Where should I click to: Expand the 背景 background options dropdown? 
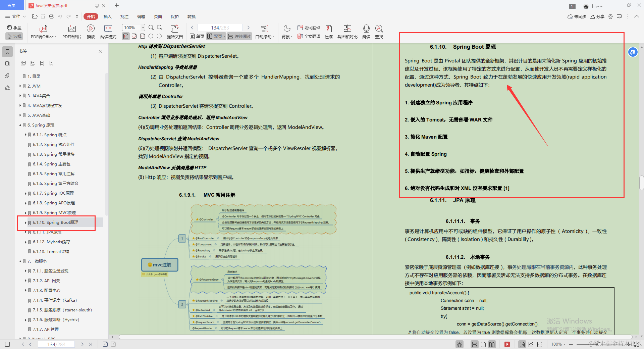pos(287,36)
